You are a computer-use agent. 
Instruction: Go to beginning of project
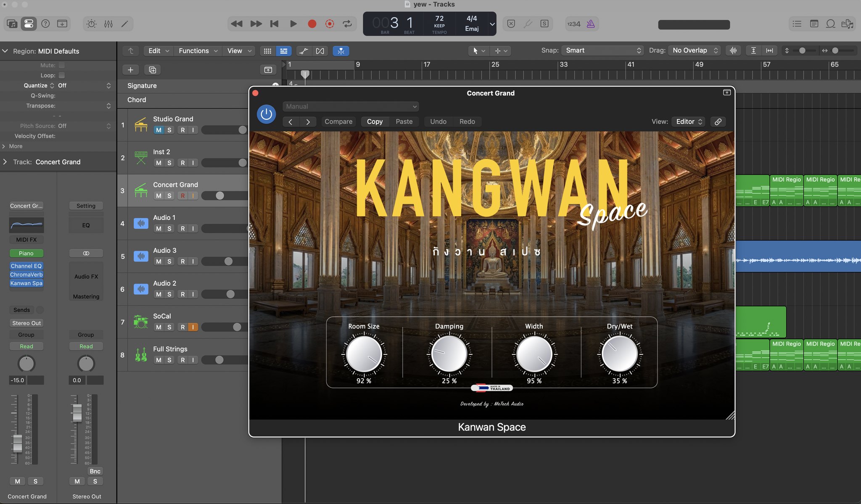[274, 24]
